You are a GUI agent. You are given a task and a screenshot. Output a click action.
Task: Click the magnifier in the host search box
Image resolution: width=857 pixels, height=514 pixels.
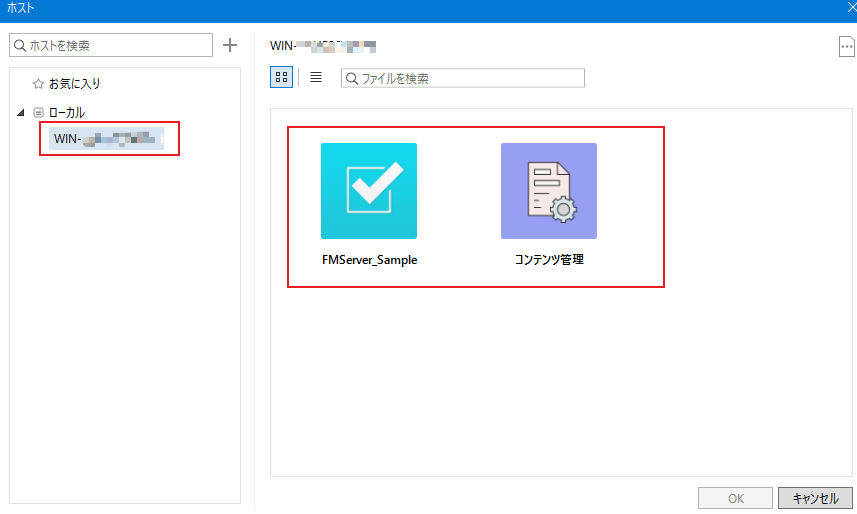point(20,45)
